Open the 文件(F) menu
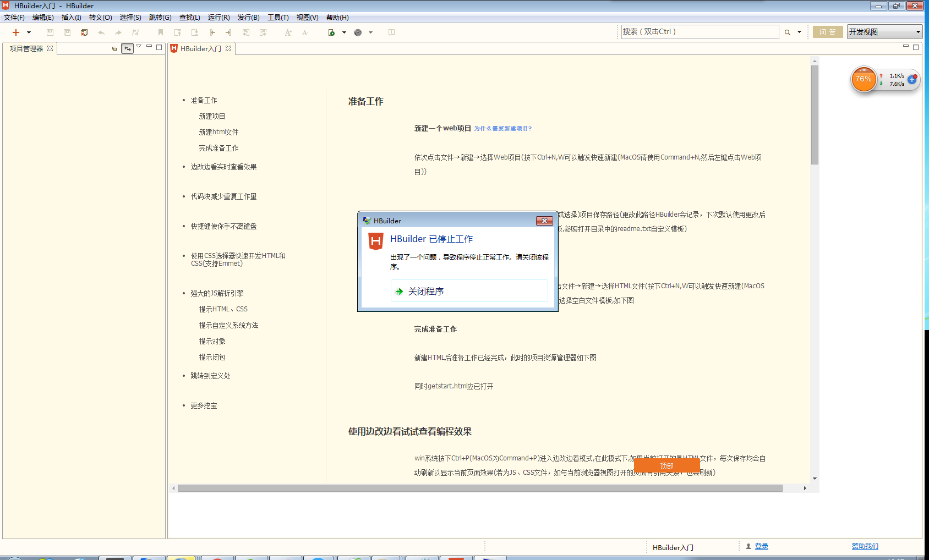Image resolution: width=929 pixels, height=560 pixels. [14, 18]
